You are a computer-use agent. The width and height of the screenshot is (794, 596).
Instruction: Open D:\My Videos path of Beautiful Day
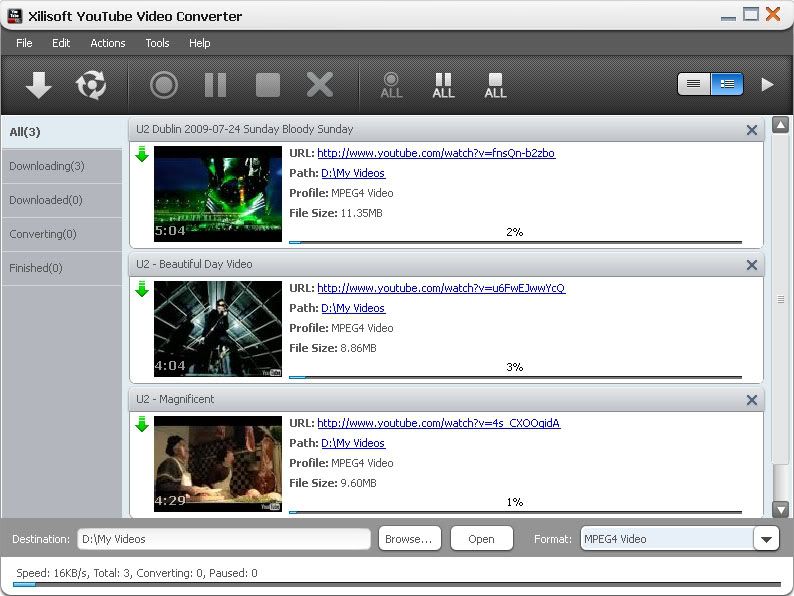(x=353, y=308)
